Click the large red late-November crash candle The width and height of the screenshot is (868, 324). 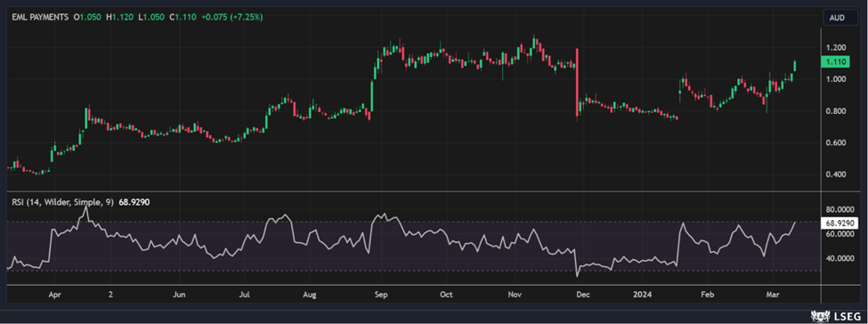[x=578, y=83]
